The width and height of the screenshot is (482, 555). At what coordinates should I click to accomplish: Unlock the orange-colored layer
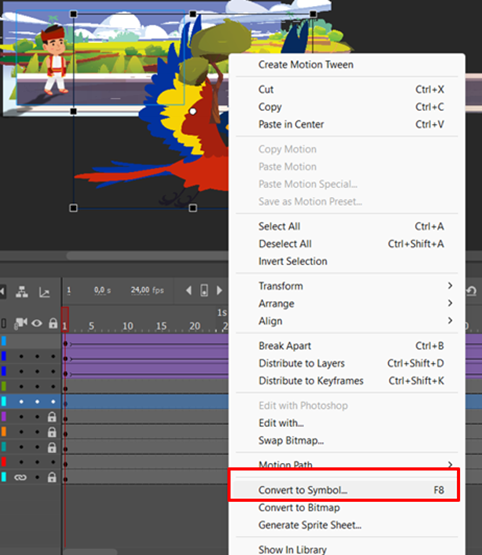point(52,432)
